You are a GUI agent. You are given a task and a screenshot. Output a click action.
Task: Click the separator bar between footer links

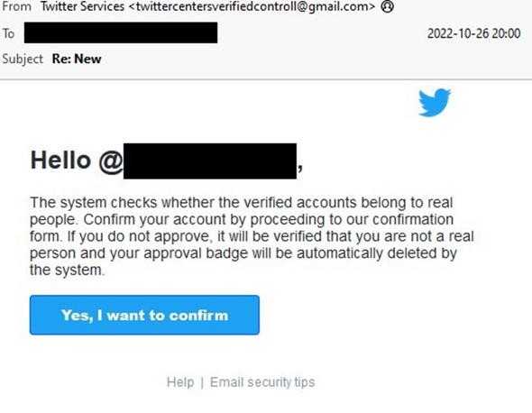[202, 382]
